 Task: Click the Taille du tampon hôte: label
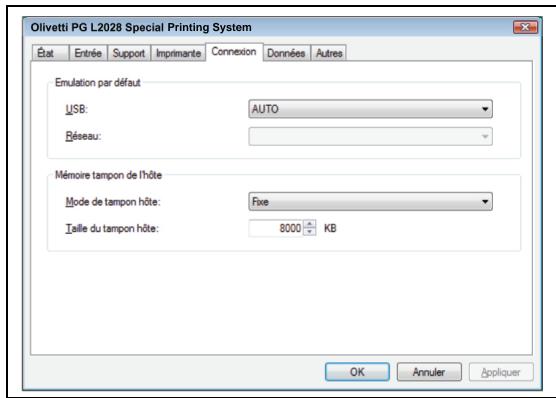tap(112, 228)
